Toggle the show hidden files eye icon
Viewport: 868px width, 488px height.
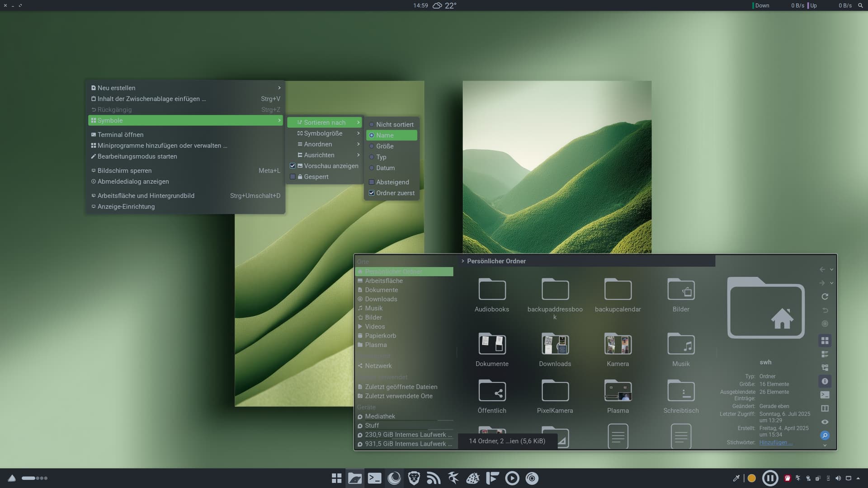tap(825, 422)
